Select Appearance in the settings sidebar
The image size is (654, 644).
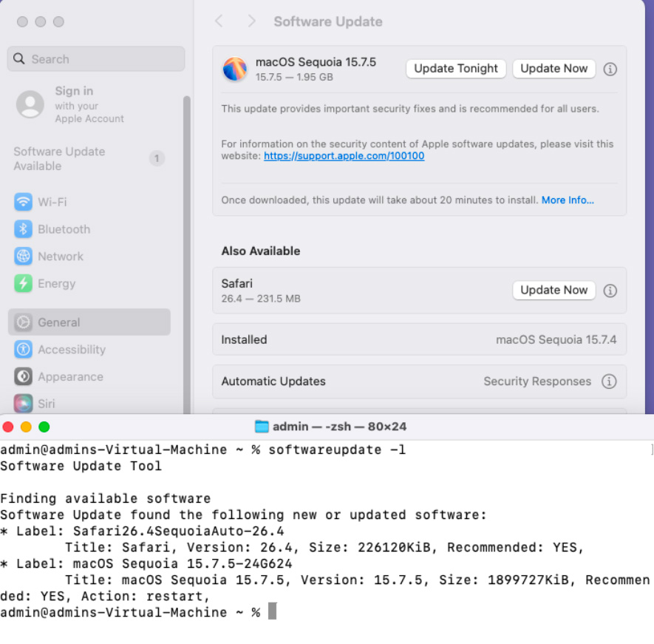89,376
